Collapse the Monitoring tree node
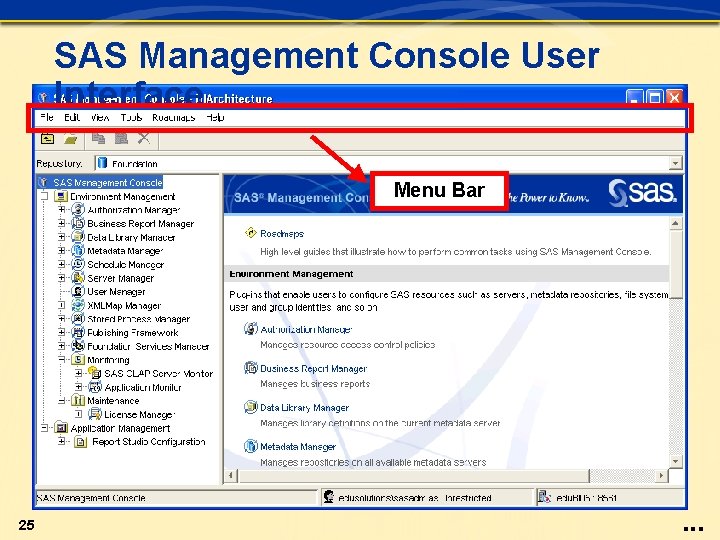720x540 pixels. pos(62,360)
